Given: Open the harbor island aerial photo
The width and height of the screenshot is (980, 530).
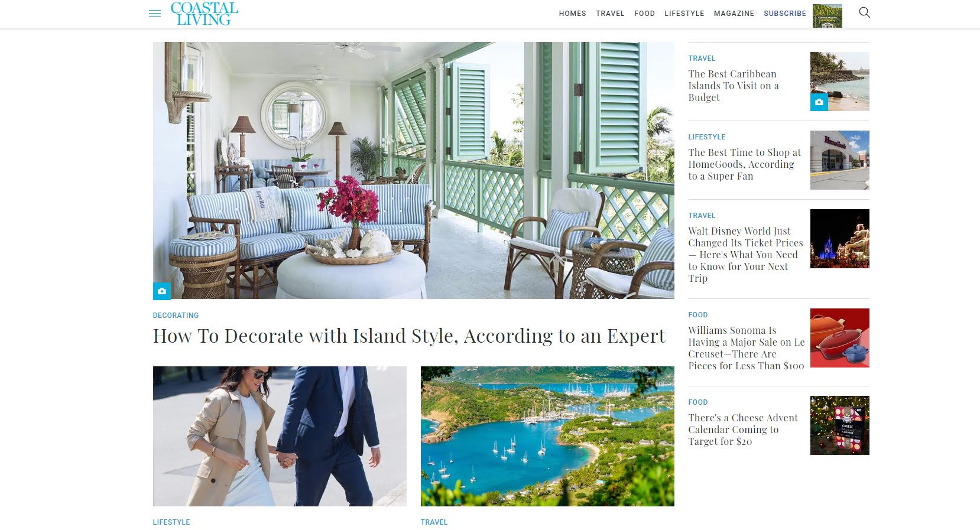Looking at the screenshot, I should [x=547, y=436].
